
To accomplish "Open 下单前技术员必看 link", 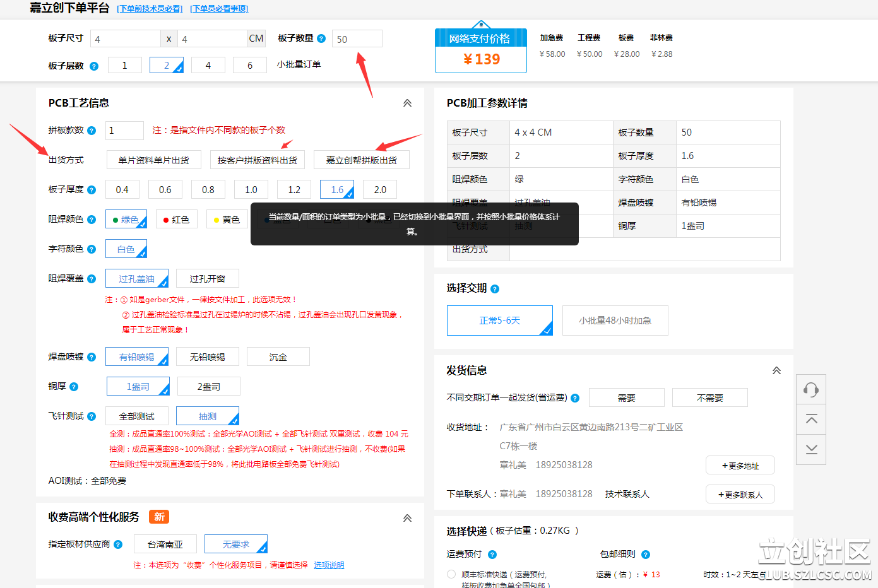I will (x=150, y=9).
